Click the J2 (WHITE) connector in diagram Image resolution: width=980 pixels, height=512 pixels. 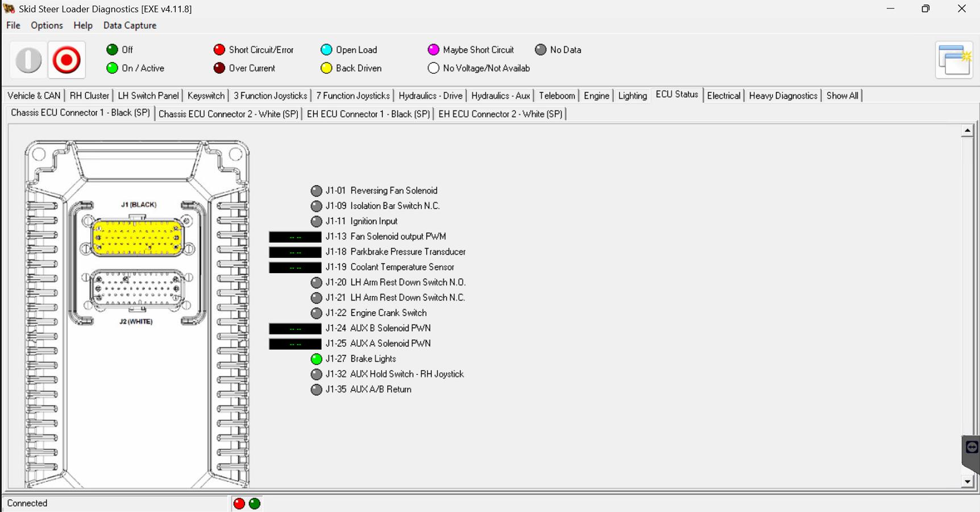click(138, 290)
